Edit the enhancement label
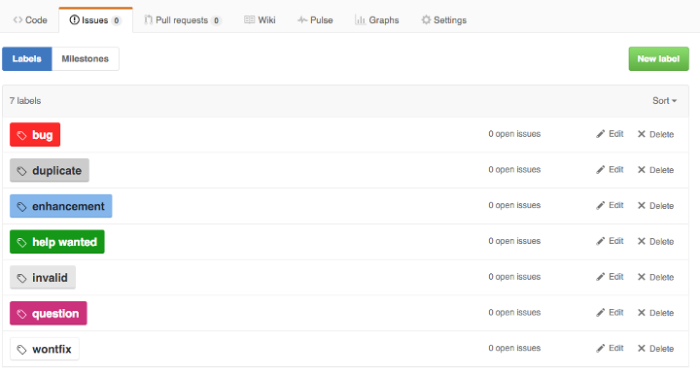The height and width of the screenshot is (377, 700). coord(610,205)
